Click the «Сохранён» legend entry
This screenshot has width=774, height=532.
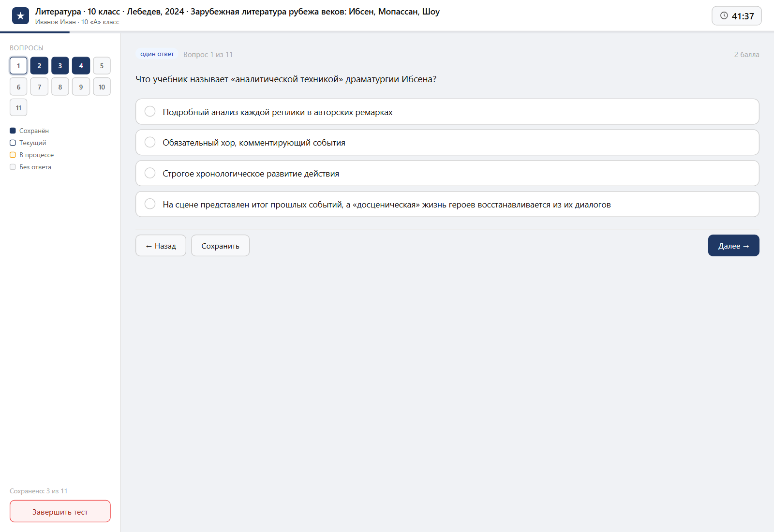click(30, 131)
